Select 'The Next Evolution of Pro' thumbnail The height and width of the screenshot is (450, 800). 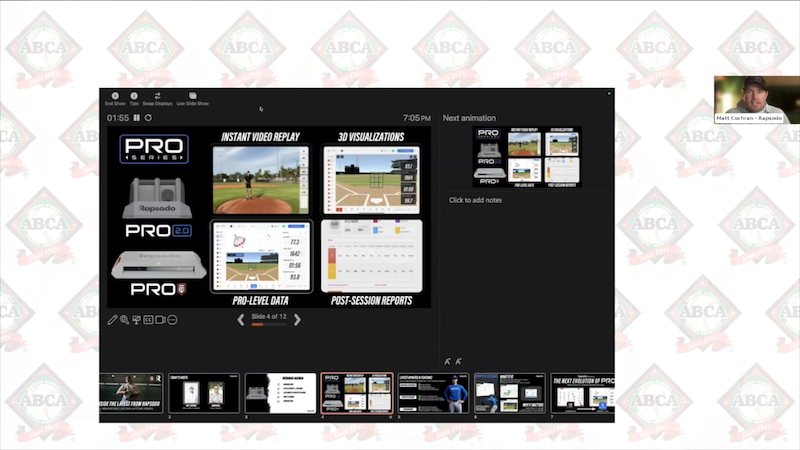583,393
